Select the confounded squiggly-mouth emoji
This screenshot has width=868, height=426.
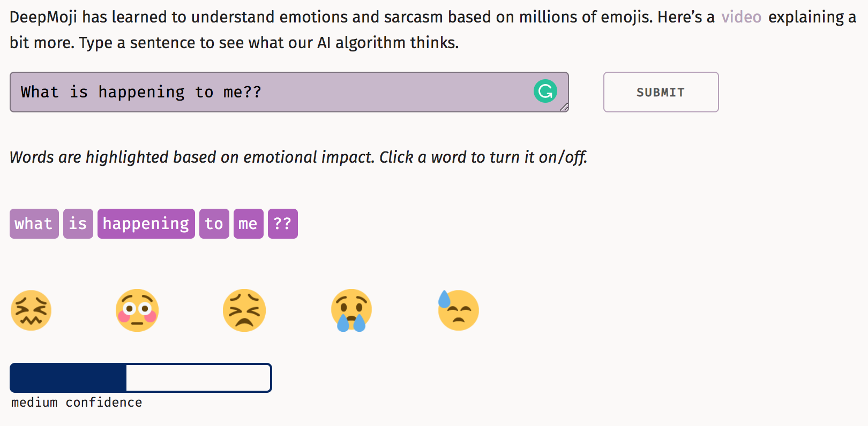click(x=31, y=310)
